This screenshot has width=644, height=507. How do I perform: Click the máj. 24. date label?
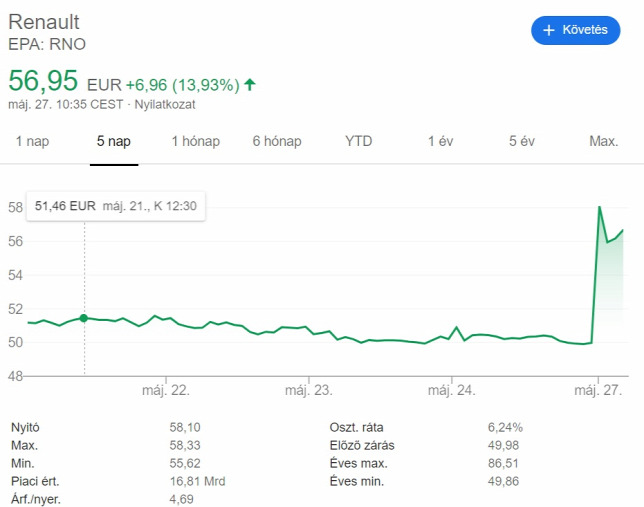tap(451, 389)
